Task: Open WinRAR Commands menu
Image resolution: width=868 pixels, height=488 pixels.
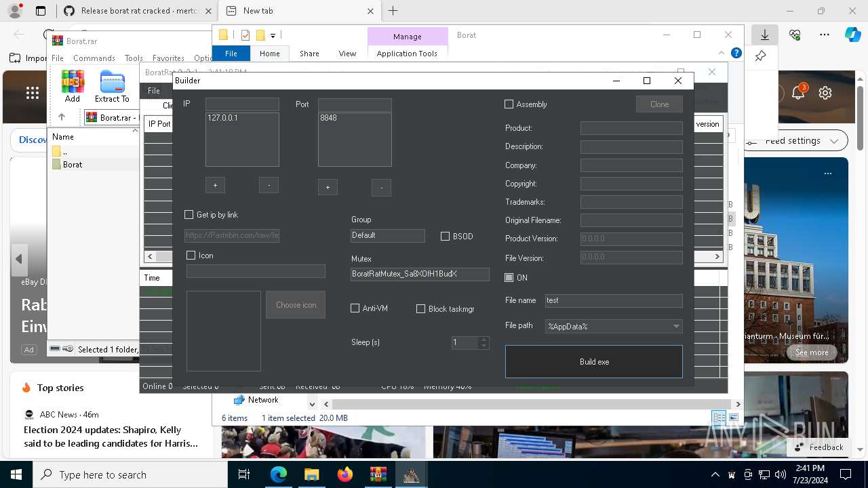Action: pyautogui.click(x=94, y=58)
